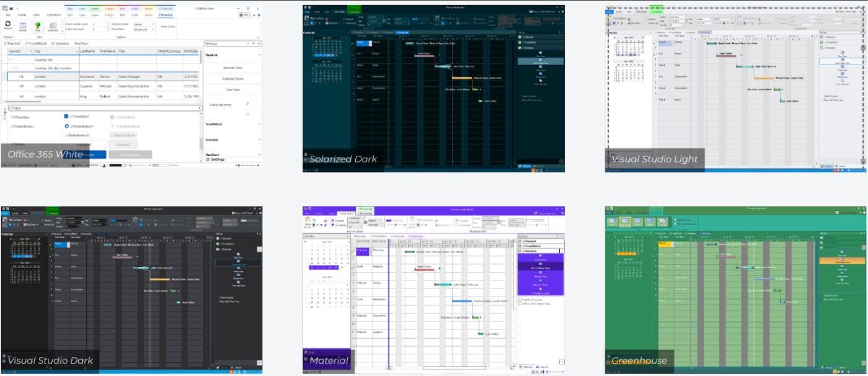Select the Refresh icon in the Preview group

[7, 24]
